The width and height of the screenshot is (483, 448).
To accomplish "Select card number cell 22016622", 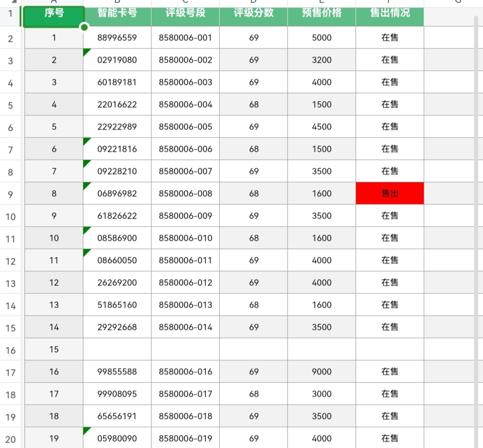I will click(x=117, y=104).
